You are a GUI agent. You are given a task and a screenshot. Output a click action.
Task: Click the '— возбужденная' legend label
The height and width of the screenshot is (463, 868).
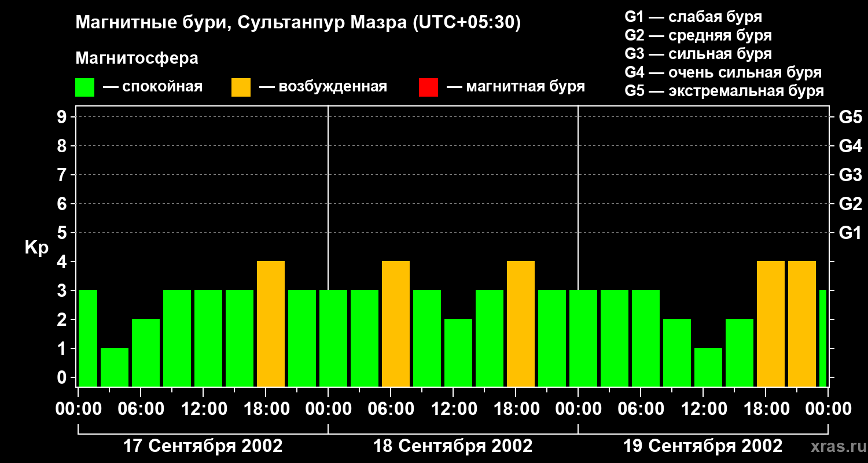[x=323, y=87]
